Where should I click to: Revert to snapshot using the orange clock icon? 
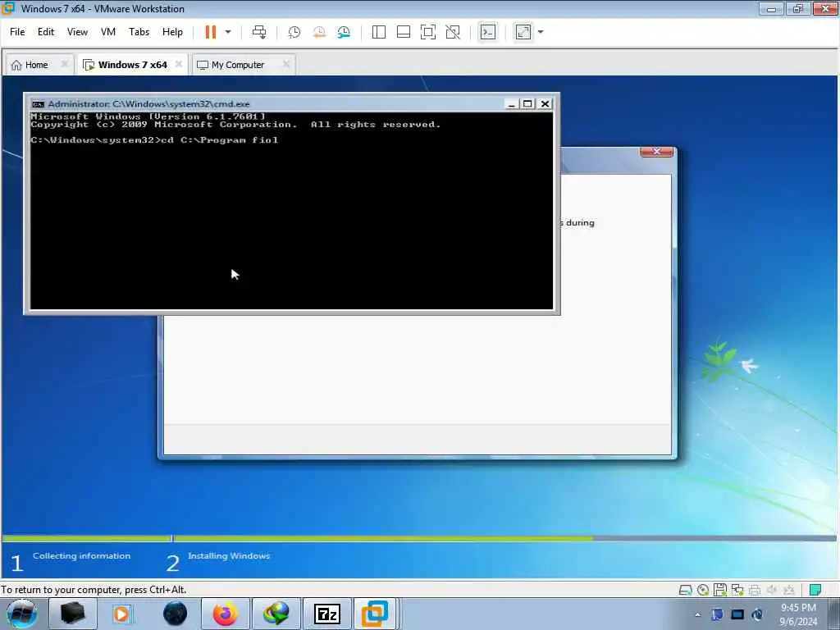click(x=319, y=32)
